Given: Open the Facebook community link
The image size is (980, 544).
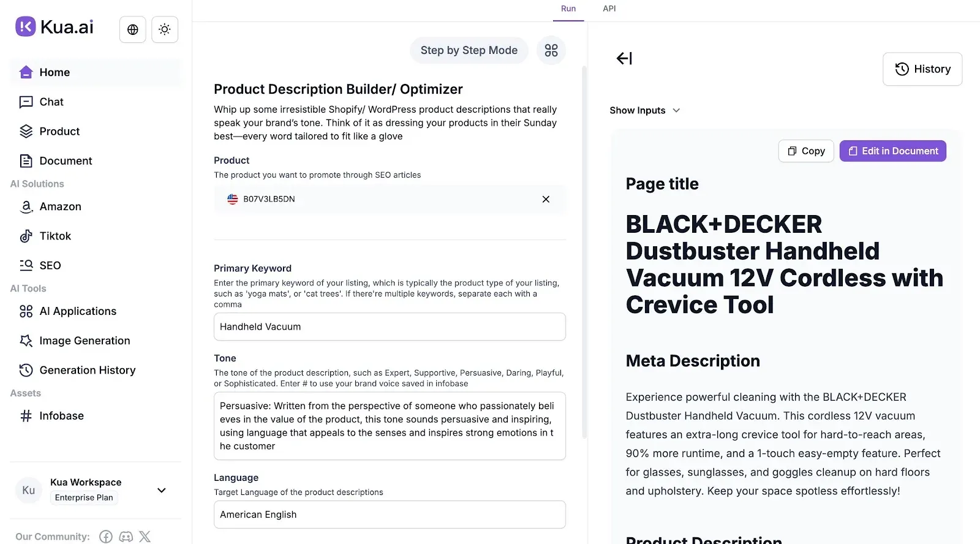Looking at the screenshot, I should (106, 537).
